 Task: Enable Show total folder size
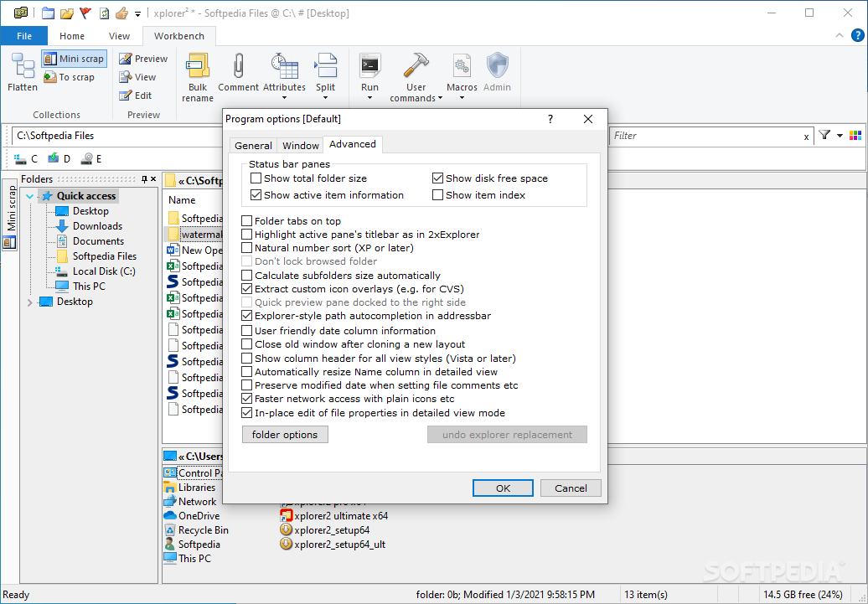256,178
